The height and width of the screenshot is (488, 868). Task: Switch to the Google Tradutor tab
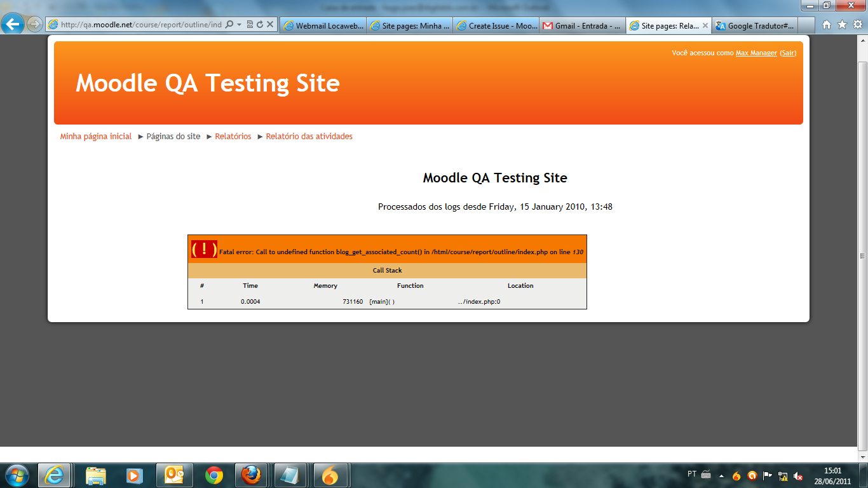click(x=756, y=25)
